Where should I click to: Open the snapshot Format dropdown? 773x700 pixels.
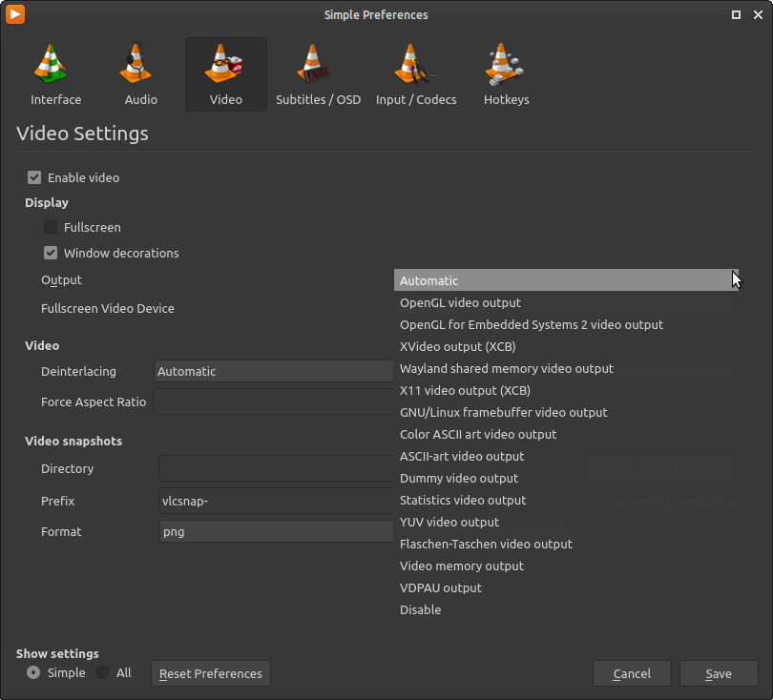[x=277, y=532]
